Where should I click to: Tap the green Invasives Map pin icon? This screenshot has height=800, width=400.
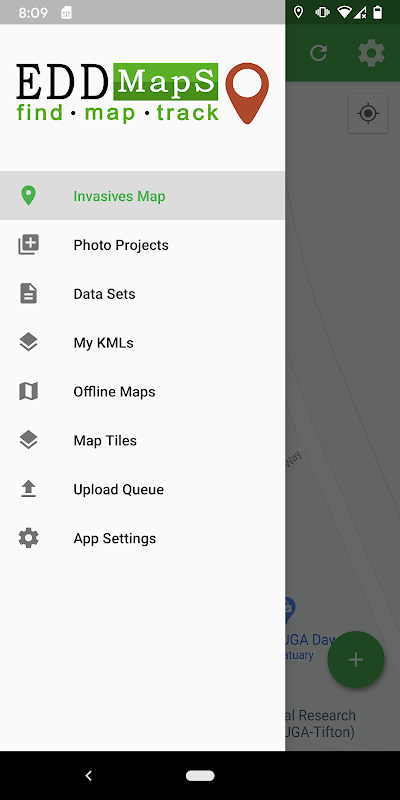28,196
